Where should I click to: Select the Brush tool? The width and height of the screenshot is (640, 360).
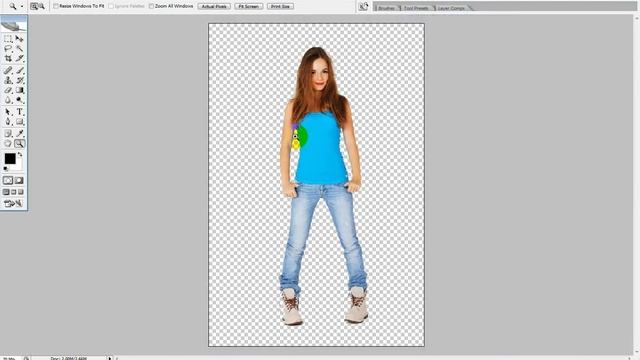coord(19,71)
